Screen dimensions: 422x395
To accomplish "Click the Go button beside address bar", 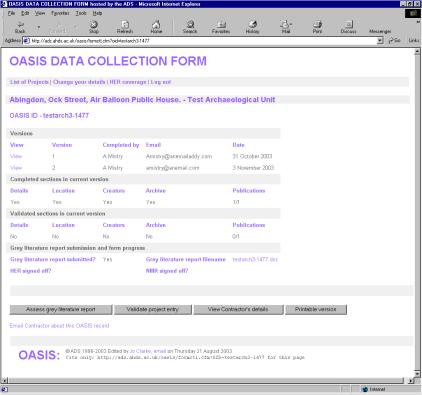I will [x=394, y=40].
